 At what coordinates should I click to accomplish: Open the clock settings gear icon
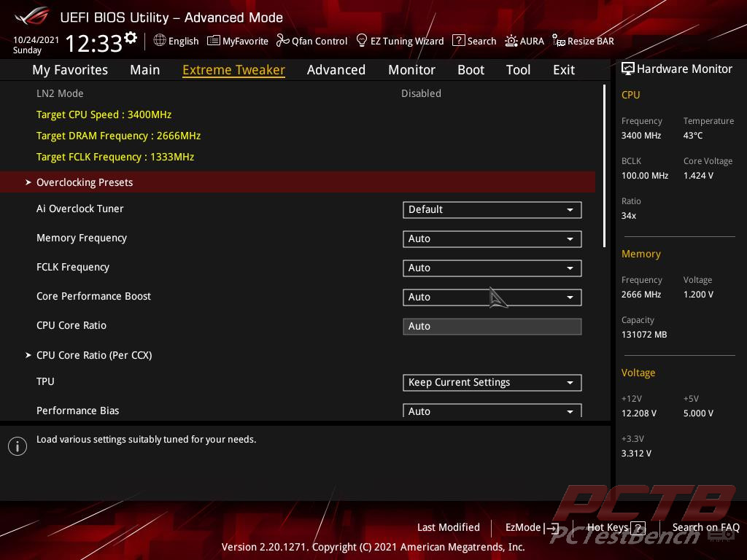pyautogui.click(x=131, y=38)
